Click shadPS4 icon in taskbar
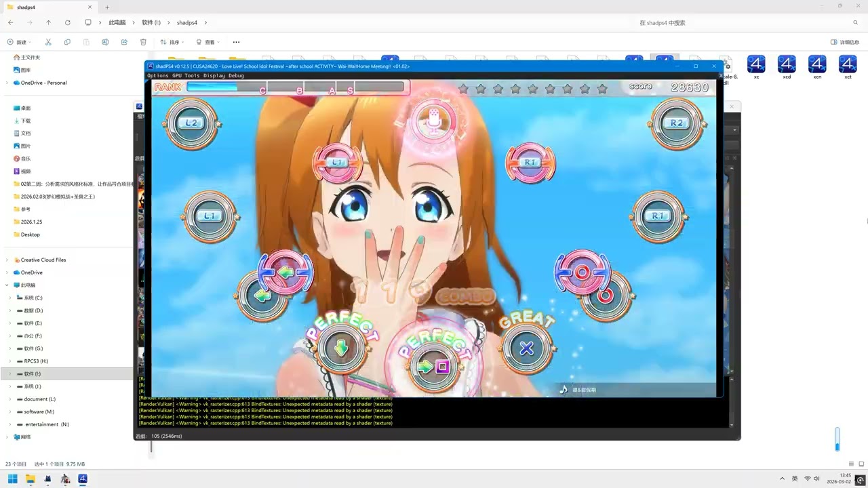The width and height of the screenshot is (868, 488). 83,479
